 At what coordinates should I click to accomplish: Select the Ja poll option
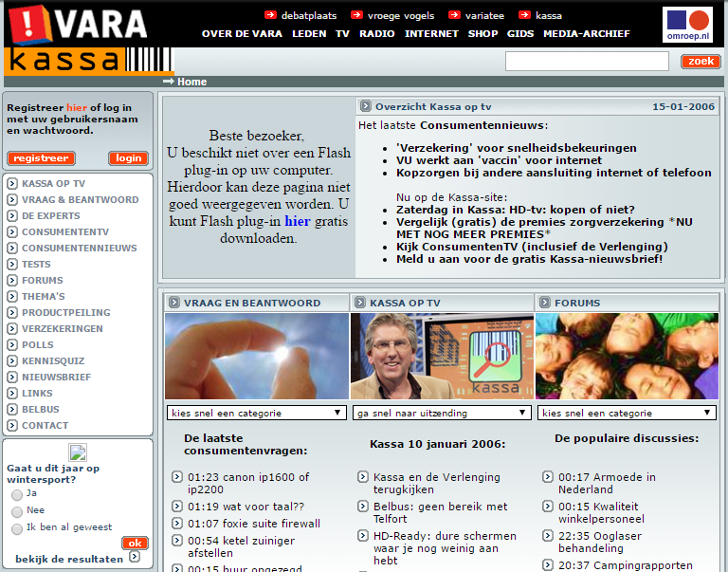[x=17, y=495]
